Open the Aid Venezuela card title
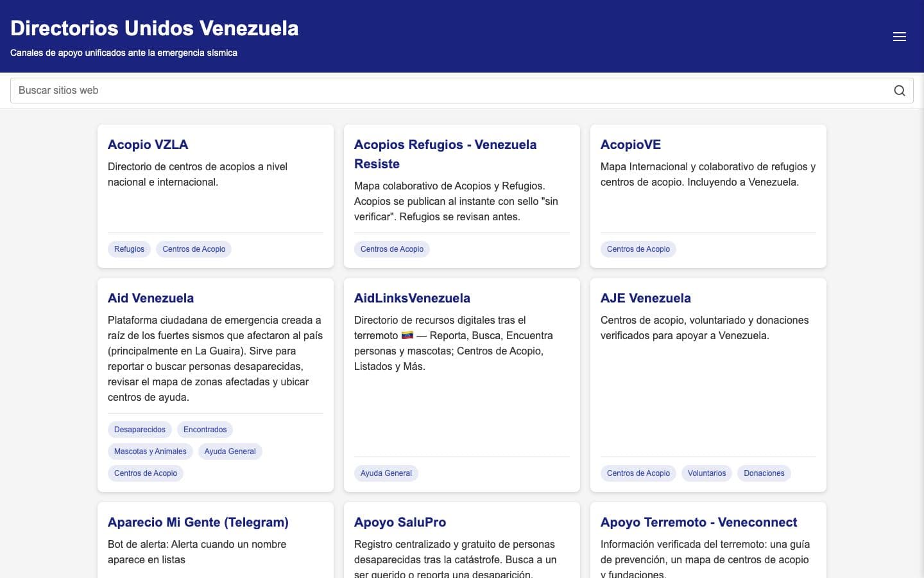Viewport: 924px width, 578px height. pyautogui.click(x=151, y=298)
